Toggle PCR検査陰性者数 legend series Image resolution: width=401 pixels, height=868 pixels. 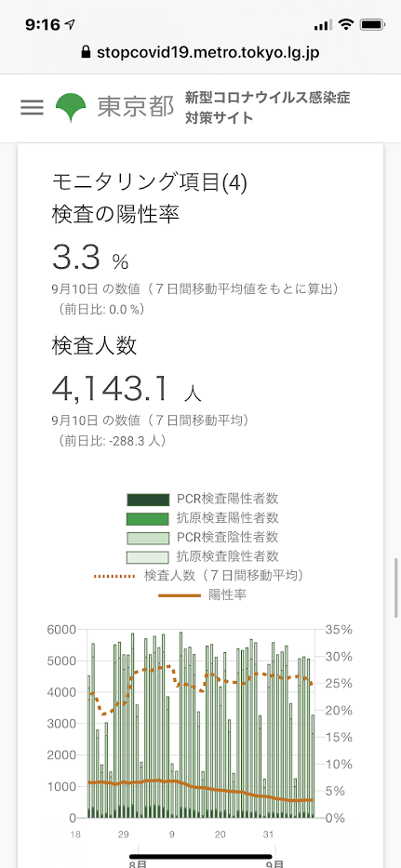coord(203,538)
